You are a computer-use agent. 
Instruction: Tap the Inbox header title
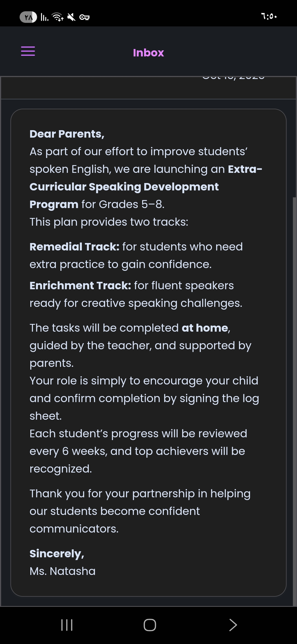(x=148, y=53)
